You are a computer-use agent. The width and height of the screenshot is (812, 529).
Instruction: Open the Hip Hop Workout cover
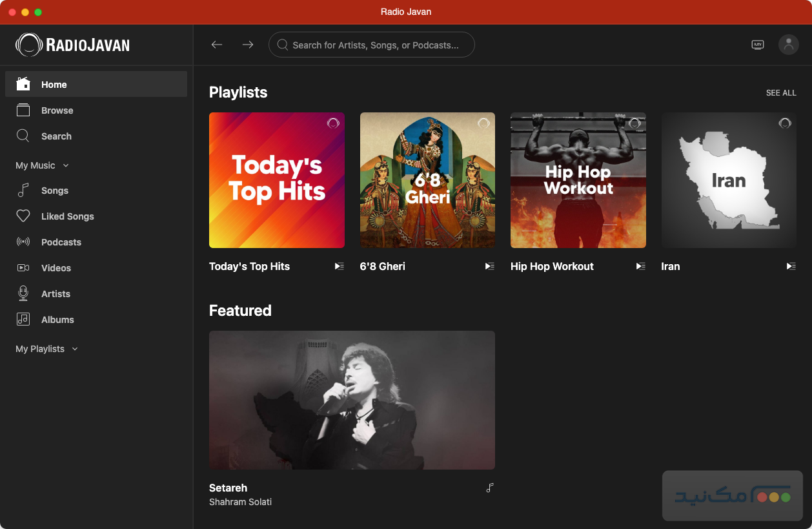[x=578, y=180]
